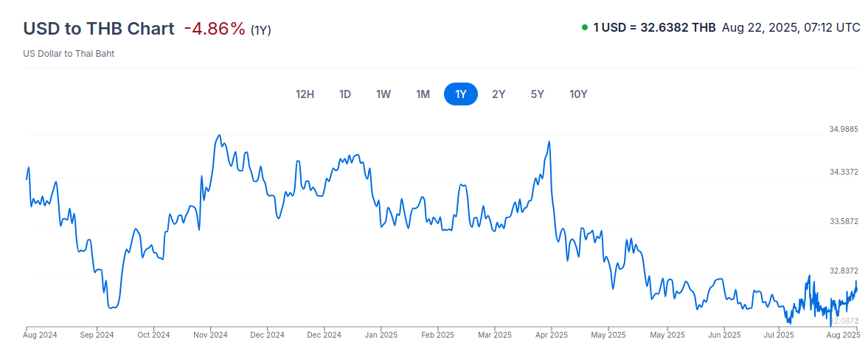The image size is (868, 348).
Task: Click the Oct 2024 x-axis label
Action: pos(153,335)
